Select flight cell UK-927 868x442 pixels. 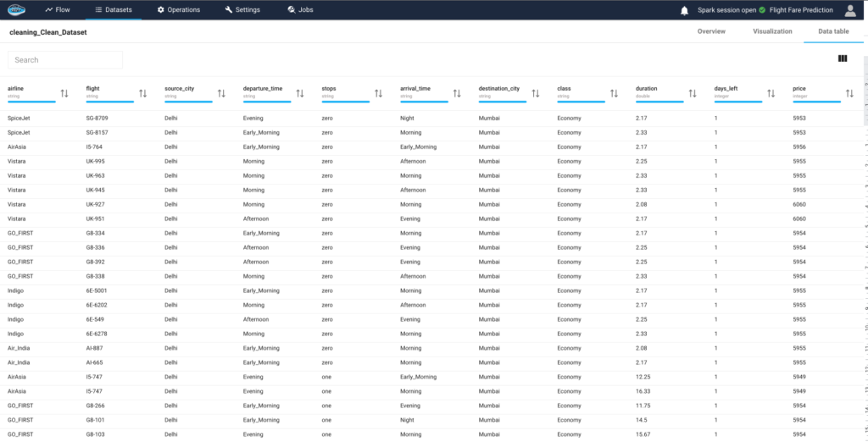pyautogui.click(x=96, y=205)
